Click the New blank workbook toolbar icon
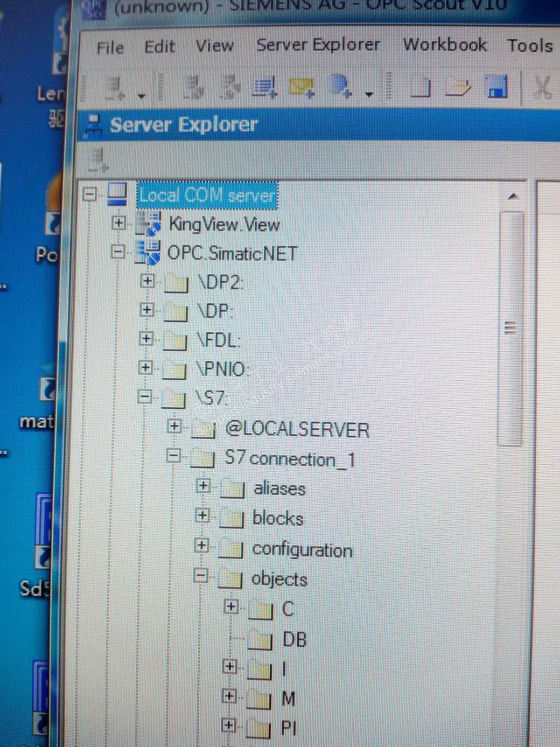Viewport: 560px width, 747px height. tap(420, 87)
